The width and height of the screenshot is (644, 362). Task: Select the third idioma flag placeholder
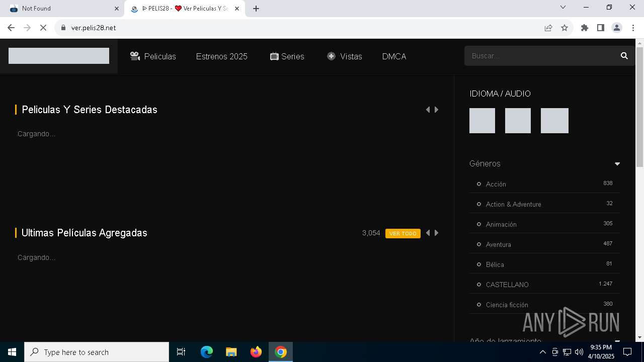[x=554, y=121]
